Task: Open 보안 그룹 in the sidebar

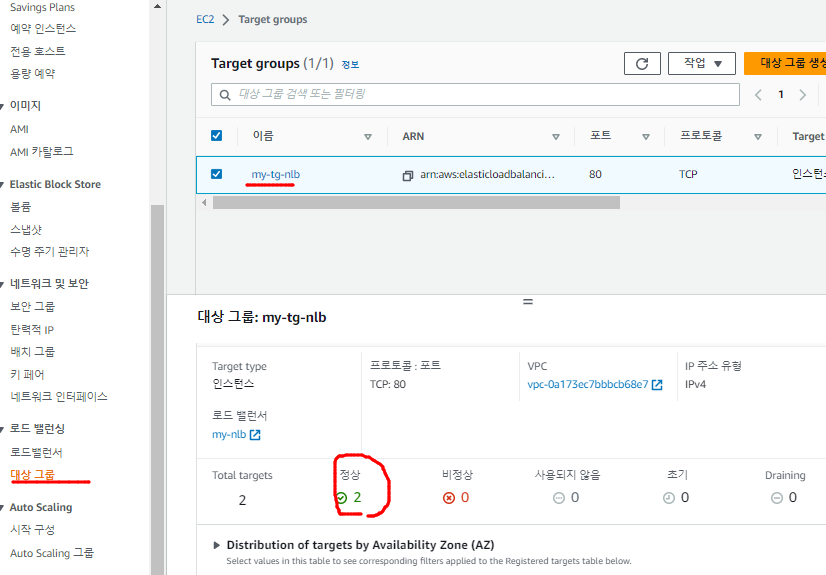Action: 33,306
